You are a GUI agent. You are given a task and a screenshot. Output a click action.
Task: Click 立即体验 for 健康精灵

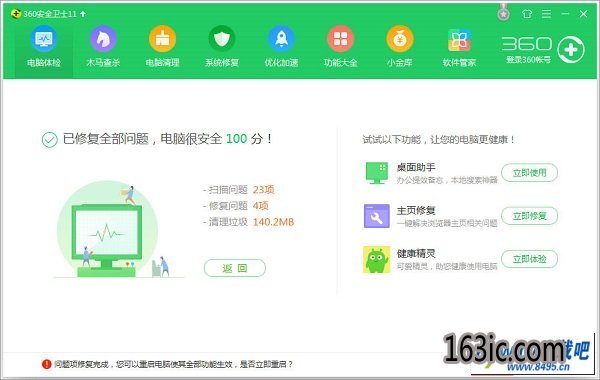point(529,259)
